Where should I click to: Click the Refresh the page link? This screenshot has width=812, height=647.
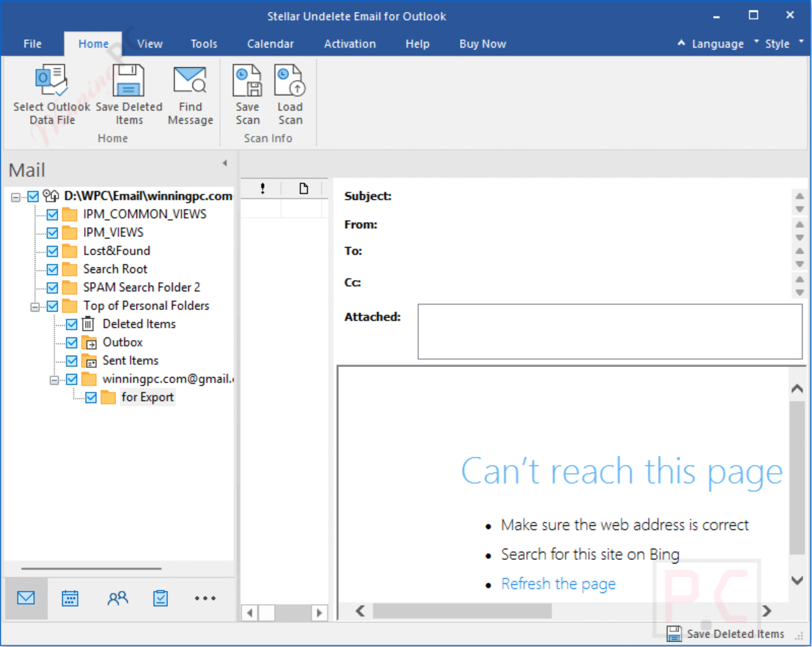click(558, 584)
